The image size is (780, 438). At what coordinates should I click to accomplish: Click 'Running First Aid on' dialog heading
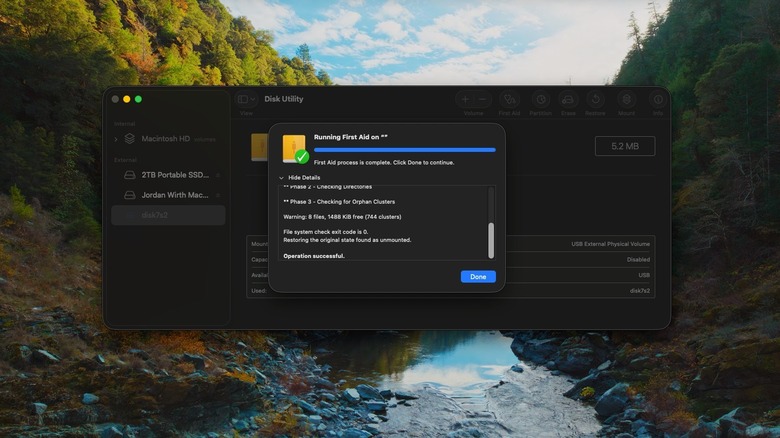[x=351, y=137]
